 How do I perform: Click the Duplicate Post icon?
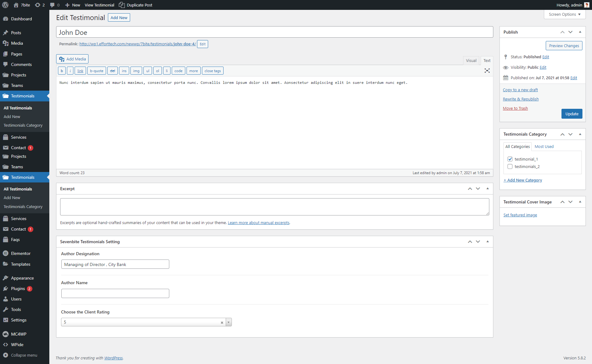pos(122,5)
